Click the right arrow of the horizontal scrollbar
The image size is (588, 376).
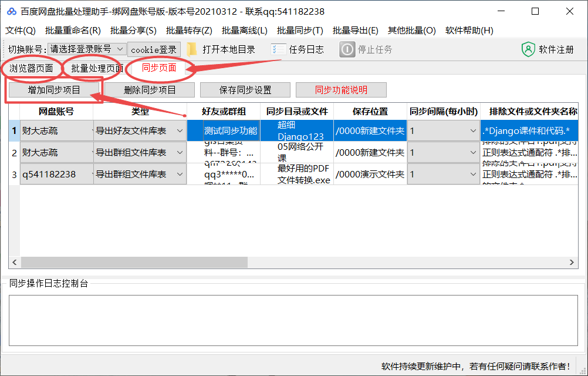point(570,263)
